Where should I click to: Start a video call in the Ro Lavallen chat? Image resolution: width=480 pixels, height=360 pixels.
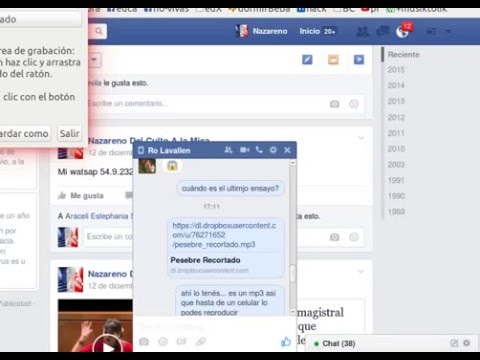coord(245,150)
